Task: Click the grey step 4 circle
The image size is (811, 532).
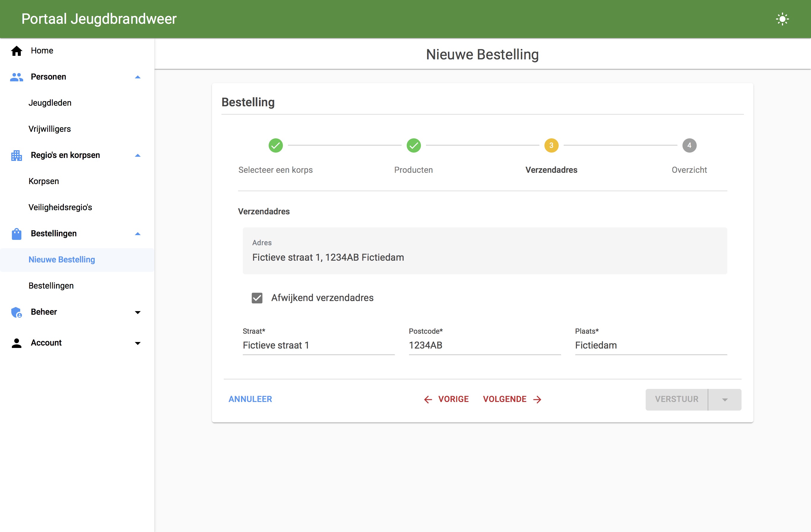Action: pos(689,145)
